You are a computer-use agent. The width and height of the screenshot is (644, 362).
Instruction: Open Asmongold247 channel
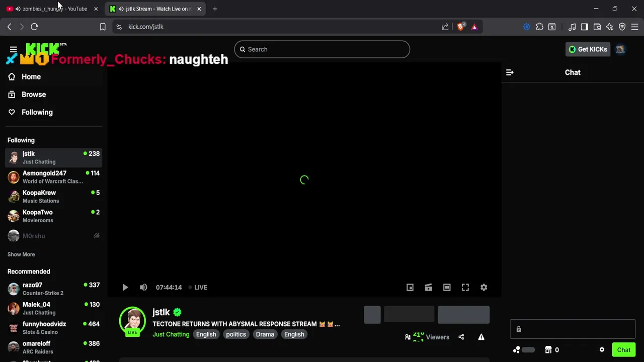(x=53, y=177)
